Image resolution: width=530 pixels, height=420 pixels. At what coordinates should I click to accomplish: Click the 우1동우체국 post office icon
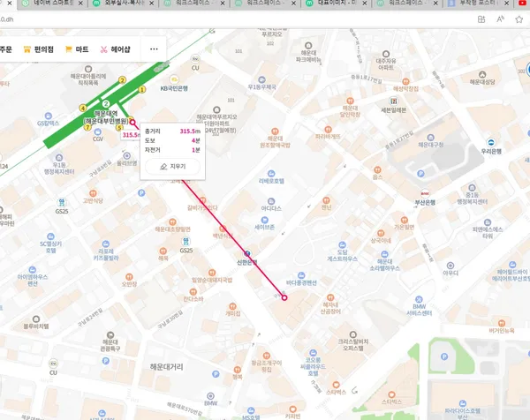coord(261,80)
